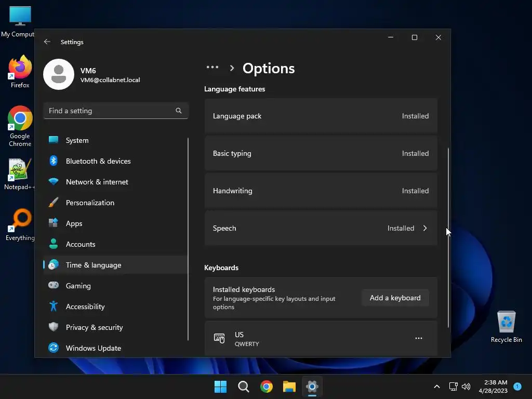The width and height of the screenshot is (532, 399).
Task: Click the Gaming controller icon
Action: [54, 285]
